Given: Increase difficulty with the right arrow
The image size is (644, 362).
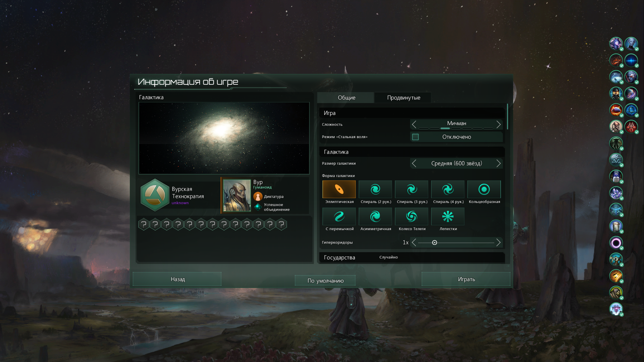Looking at the screenshot, I should click(498, 124).
